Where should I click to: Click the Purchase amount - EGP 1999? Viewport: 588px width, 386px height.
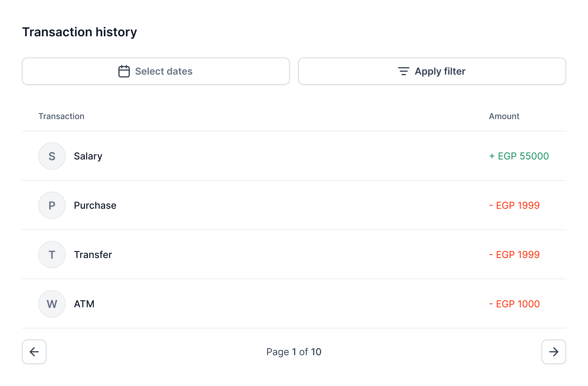[514, 205]
